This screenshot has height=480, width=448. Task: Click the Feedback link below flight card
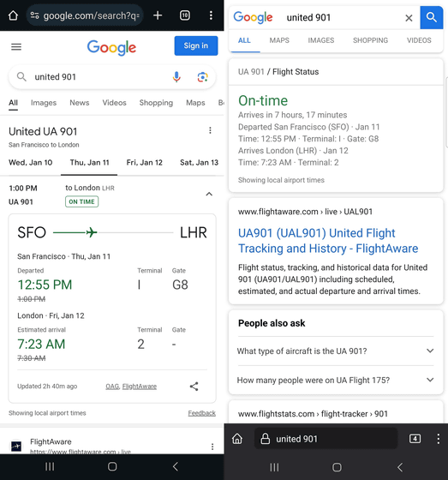coord(201,413)
